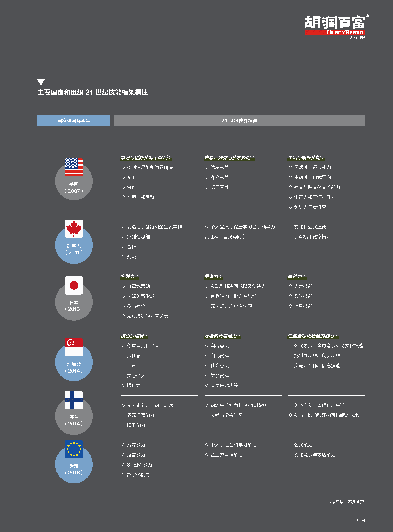The image size is (393, 532).
Task: Select the 国家和国际组织 header tab
Action: coord(74,121)
